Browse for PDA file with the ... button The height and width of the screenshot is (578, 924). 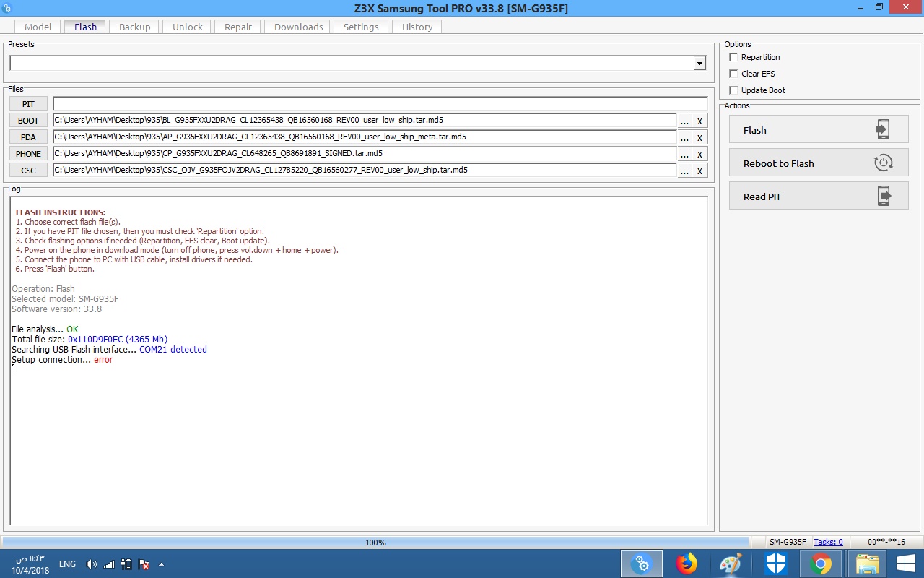(x=685, y=137)
